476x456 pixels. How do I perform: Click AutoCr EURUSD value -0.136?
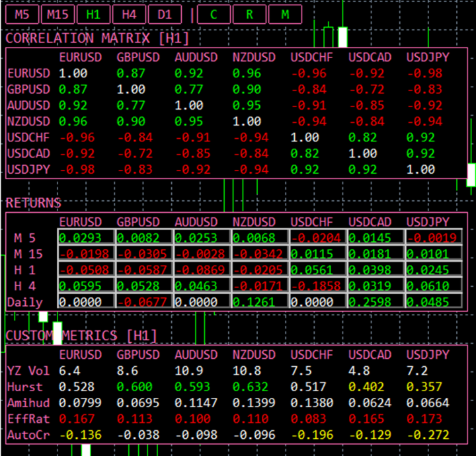(x=81, y=436)
